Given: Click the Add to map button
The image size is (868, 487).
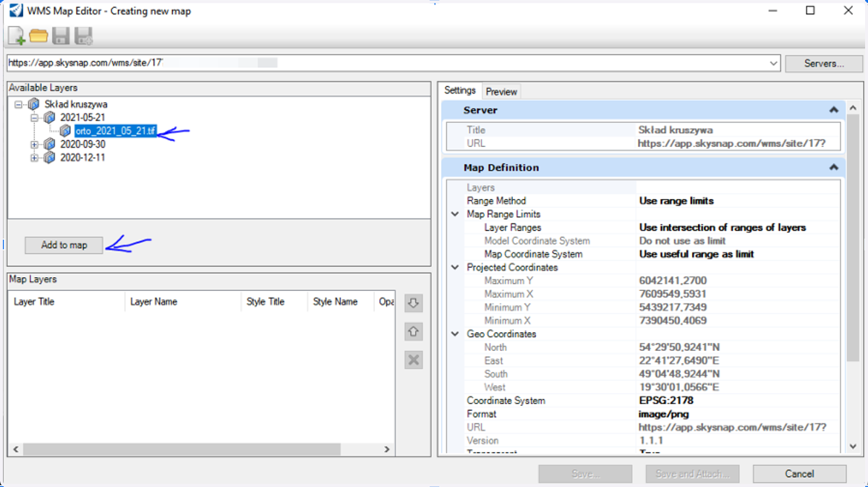Looking at the screenshot, I should tap(64, 245).
